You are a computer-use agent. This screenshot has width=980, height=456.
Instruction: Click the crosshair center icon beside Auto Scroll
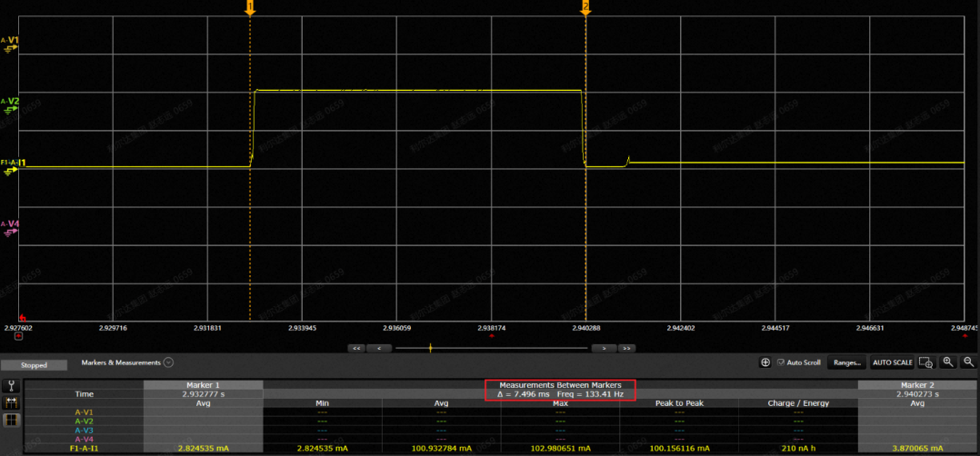(x=765, y=362)
